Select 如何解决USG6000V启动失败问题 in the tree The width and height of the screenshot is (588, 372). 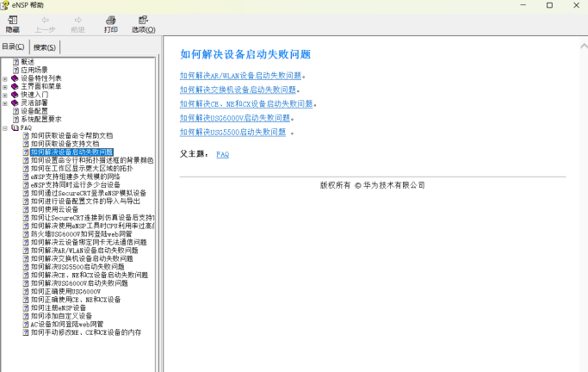(79, 283)
